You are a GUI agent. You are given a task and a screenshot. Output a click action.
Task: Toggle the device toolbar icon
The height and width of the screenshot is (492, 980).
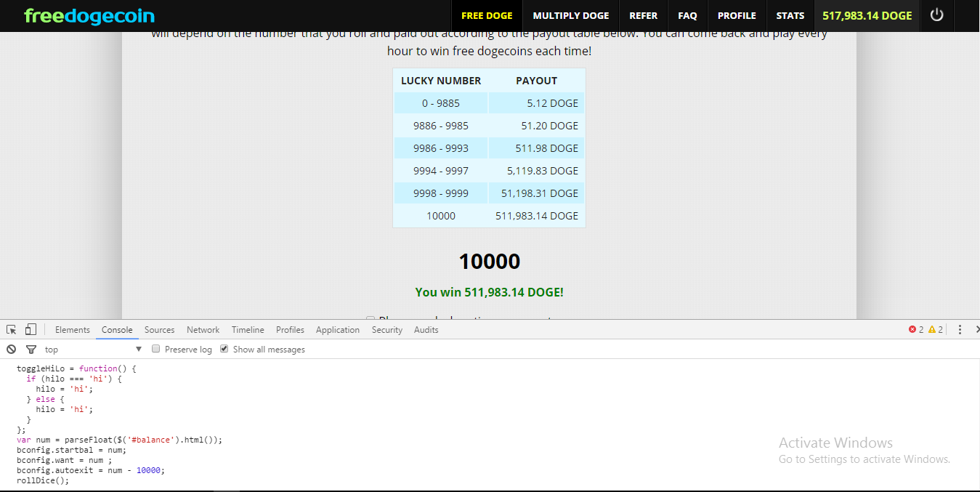pyautogui.click(x=31, y=329)
